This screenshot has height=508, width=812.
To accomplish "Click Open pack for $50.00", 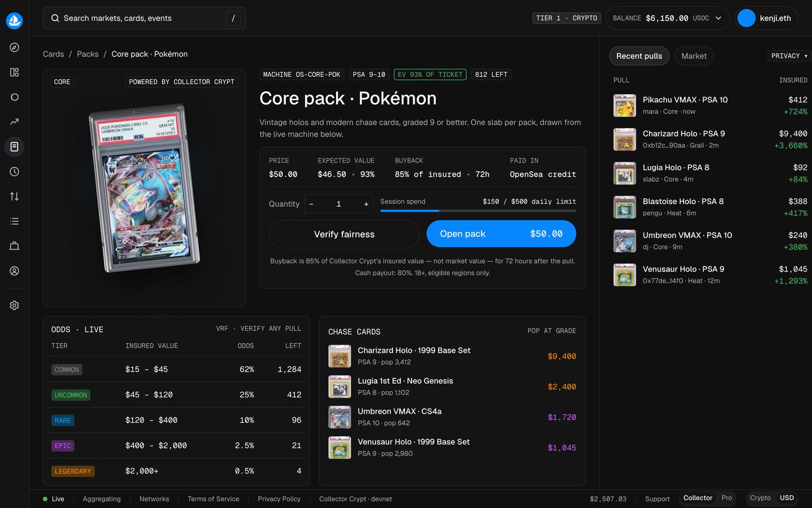I will pos(501,234).
